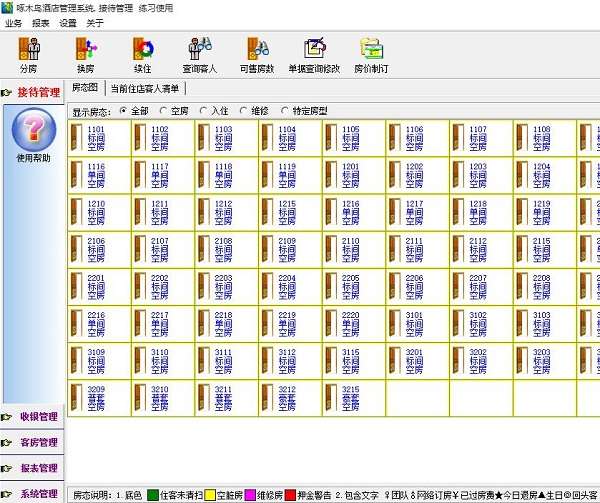Click room 2206 标间 空房 text
This screenshot has height=503, width=600.
pos(414,286)
